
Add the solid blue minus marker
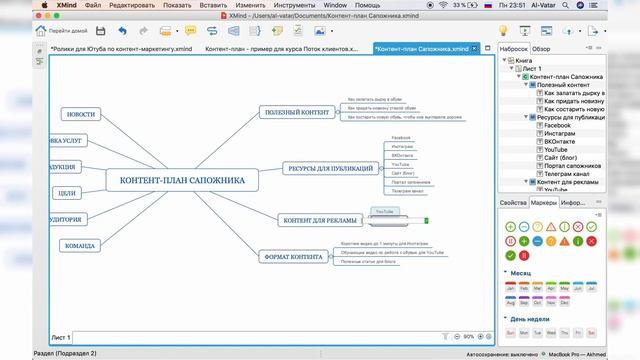click(x=538, y=241)
